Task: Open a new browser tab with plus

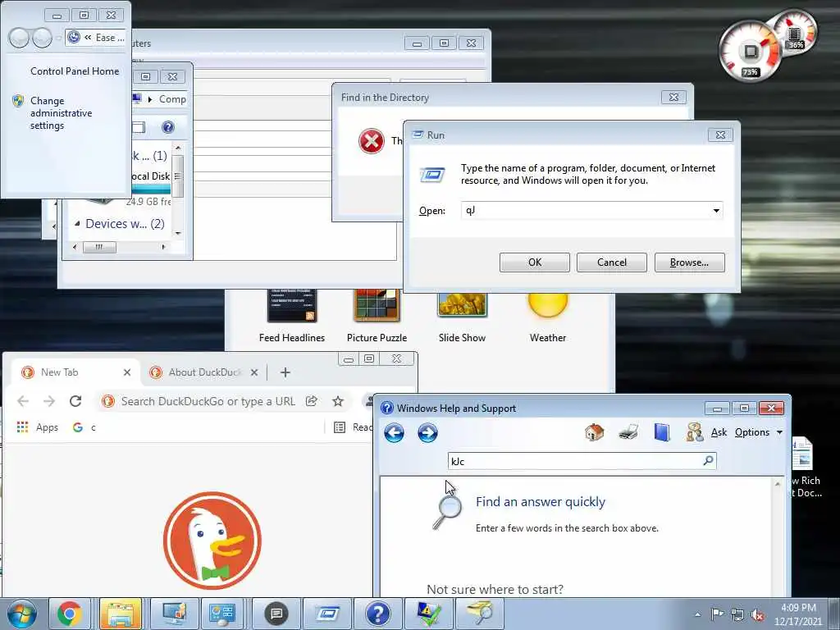Action: click(x=285, y=372)
